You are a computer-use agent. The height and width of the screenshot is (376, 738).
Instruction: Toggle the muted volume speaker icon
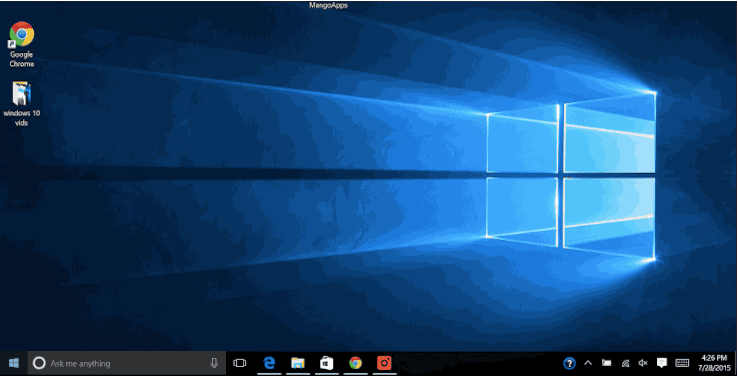643,363
